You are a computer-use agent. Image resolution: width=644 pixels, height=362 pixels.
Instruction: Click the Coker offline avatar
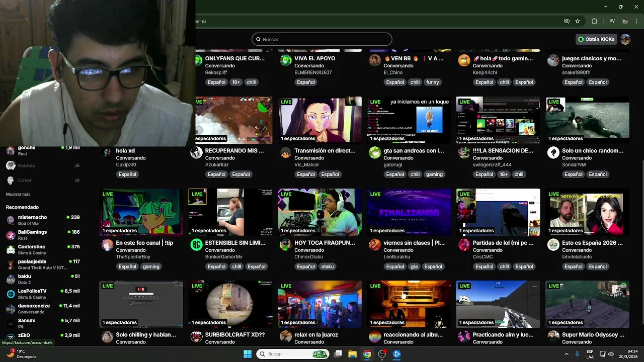click(11, 180)
